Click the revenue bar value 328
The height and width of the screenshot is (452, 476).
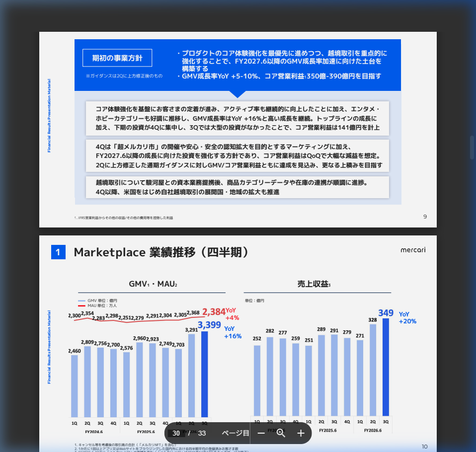(x=373, y=320)
